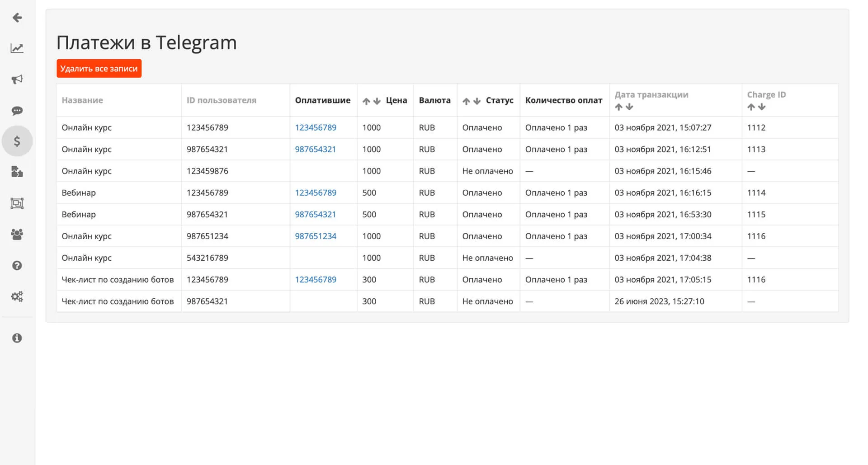The width and height of the screenshot is (868, 465).
Task: Open the statistics chart section
Action: pos(17,48)
